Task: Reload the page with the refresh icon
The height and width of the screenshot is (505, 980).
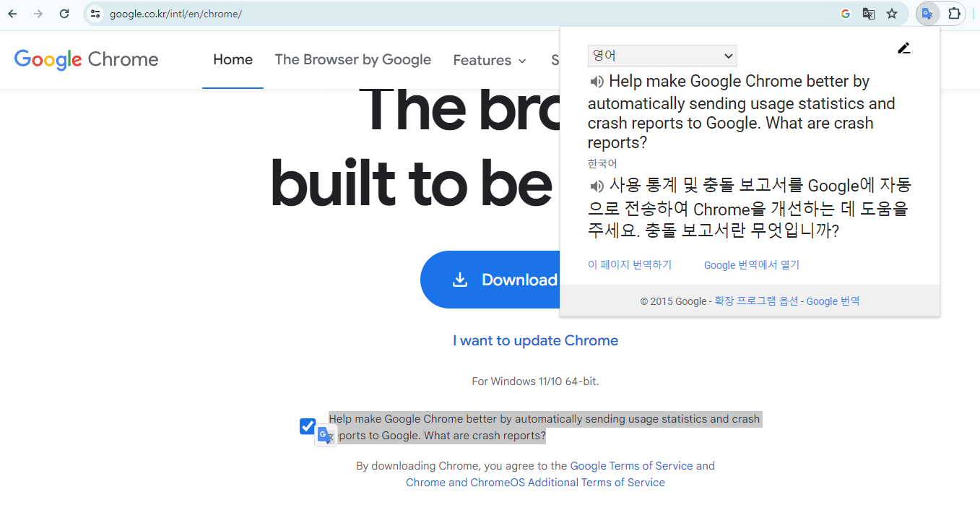Action: point(64,14)
